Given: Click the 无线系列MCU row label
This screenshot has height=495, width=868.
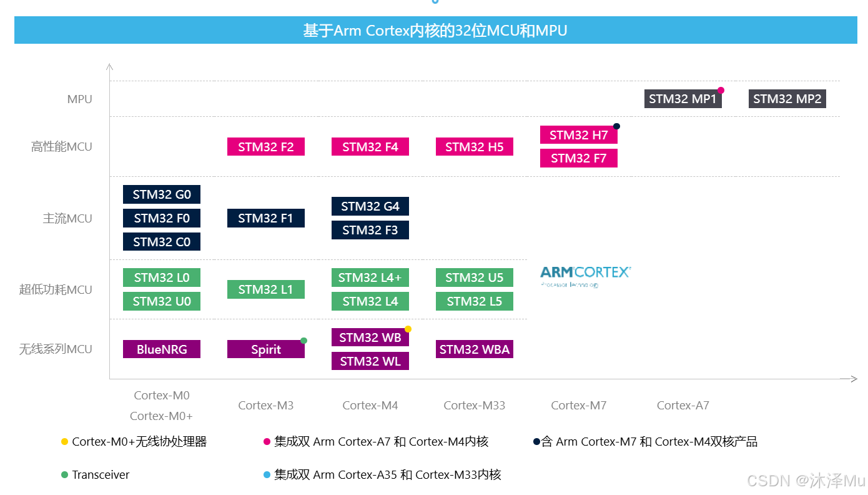Looking at the screenshot, I should point(56,349).
